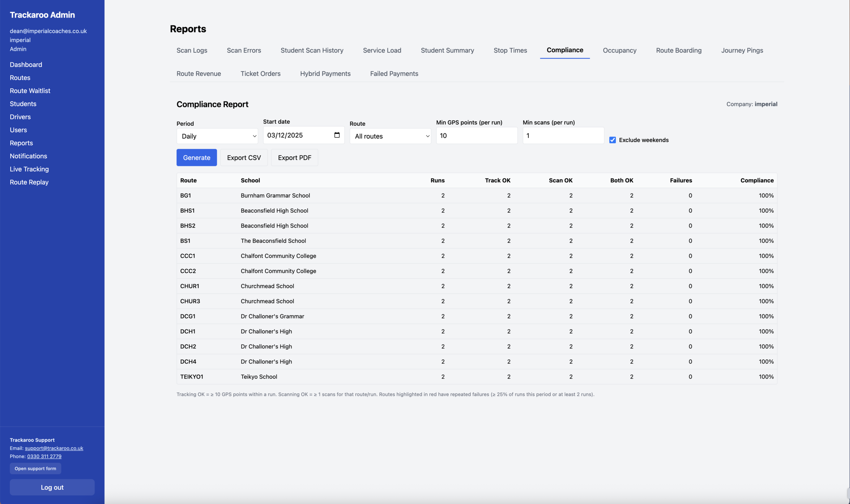
Task: Click the Log out button
Action: tap(52, 487)
